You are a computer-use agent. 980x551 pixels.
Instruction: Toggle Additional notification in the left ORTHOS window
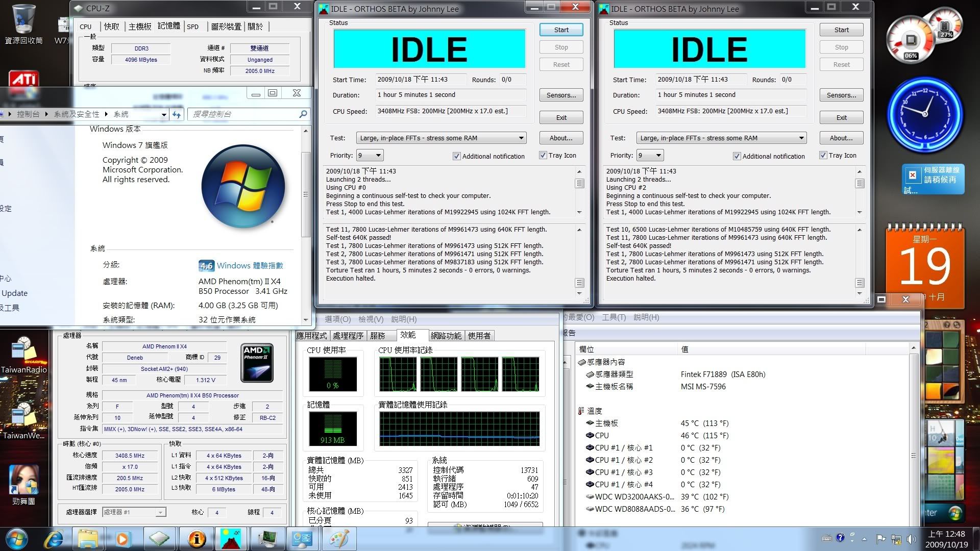(x=457, y=156)
